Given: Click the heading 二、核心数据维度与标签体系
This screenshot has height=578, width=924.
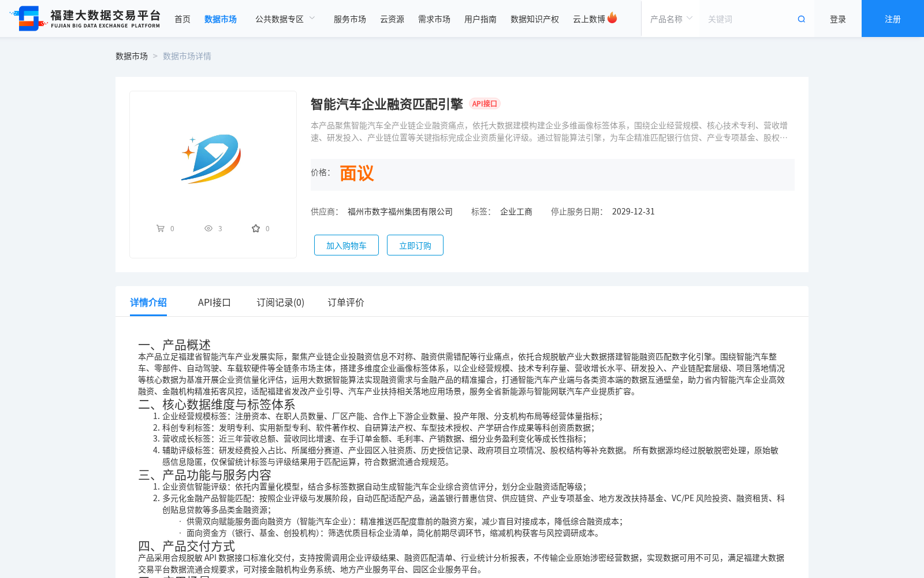Looking at the screenshot, I should click(x=217, y=405).
